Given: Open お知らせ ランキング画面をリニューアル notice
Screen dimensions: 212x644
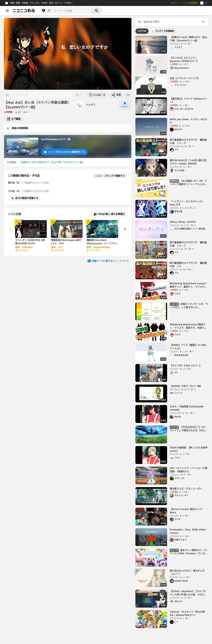Looking at the screenshot, I should click(189, 183).
